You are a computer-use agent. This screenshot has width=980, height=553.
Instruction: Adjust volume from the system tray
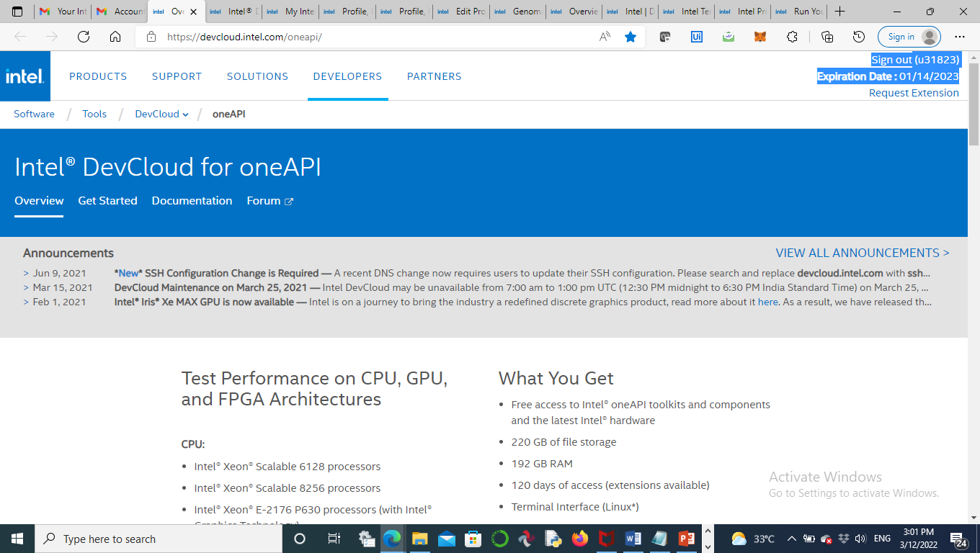(860, 539)
